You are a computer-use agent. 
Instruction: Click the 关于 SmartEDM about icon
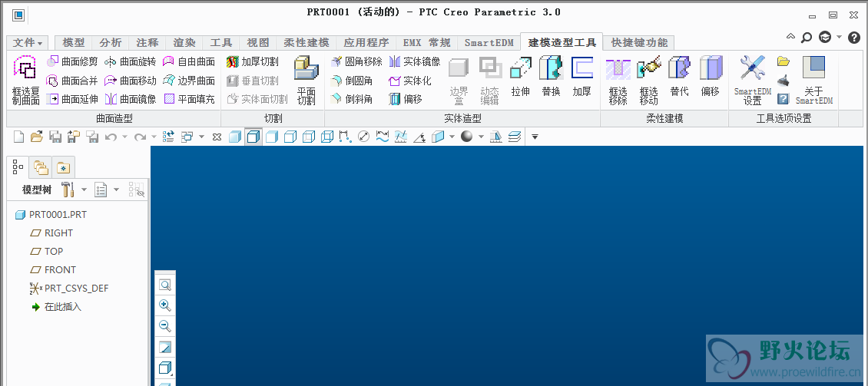[x=813, y=81]
